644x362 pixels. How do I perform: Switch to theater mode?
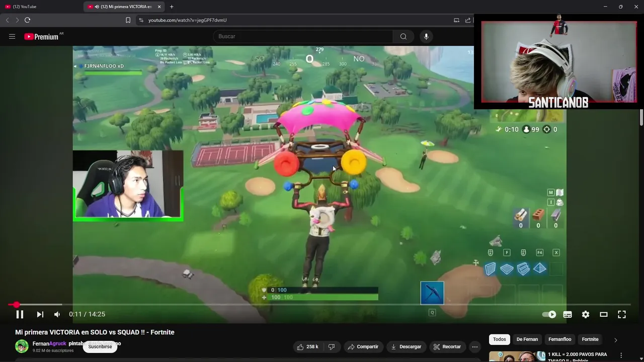coord(604,314)
